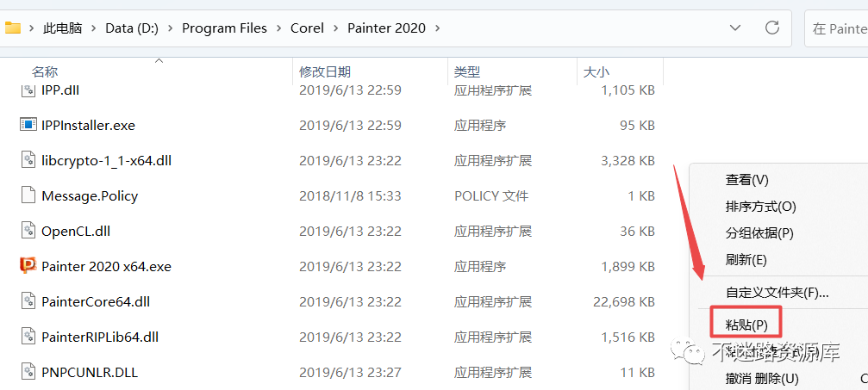
Task: Click the PainterRIPLib64.dll file icon
Action: tap(28, 336)
